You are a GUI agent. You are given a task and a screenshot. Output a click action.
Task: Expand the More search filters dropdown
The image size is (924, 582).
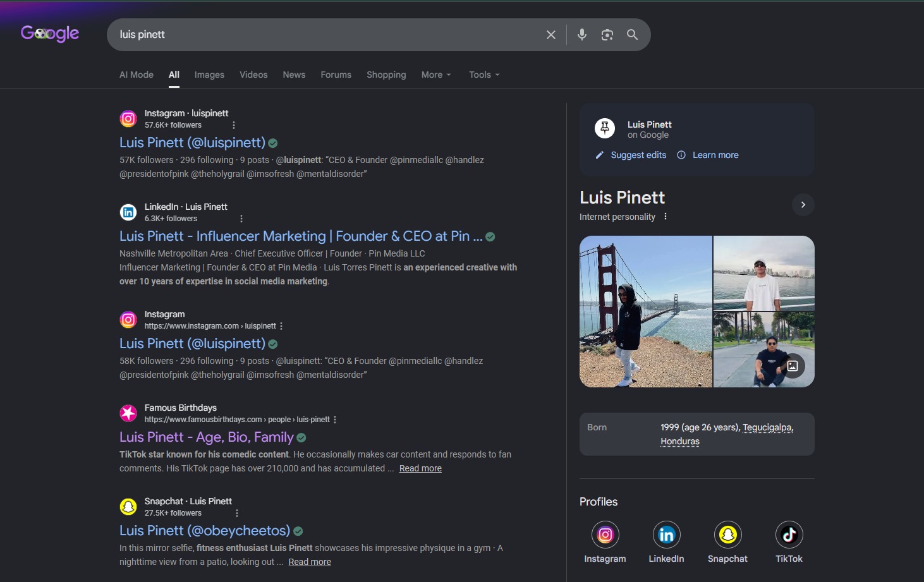(x=436, y=75)
